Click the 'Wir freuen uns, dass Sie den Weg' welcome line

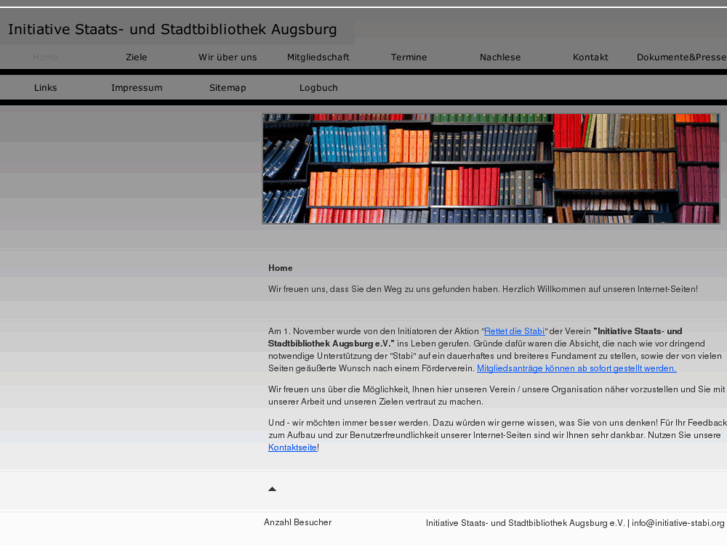pyautogui.click(x=483, y=289)
